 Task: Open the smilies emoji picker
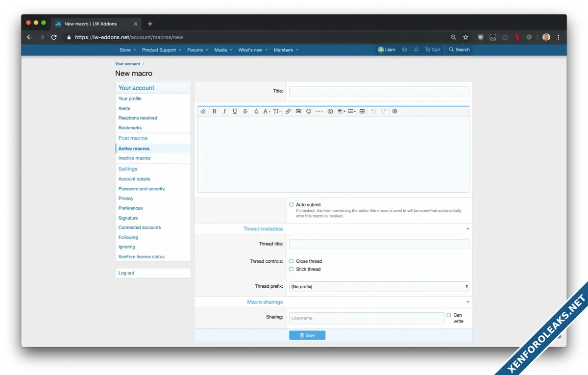coord(309,111)
